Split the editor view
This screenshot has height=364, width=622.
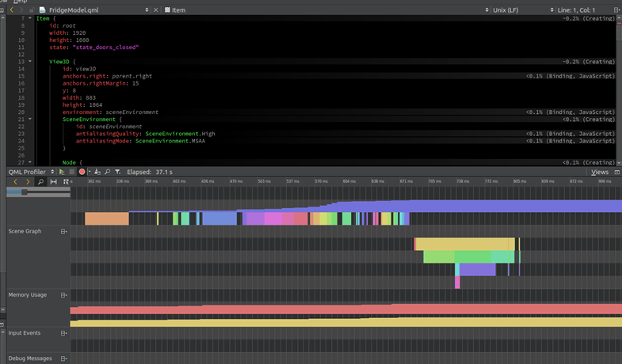point(617,10)
